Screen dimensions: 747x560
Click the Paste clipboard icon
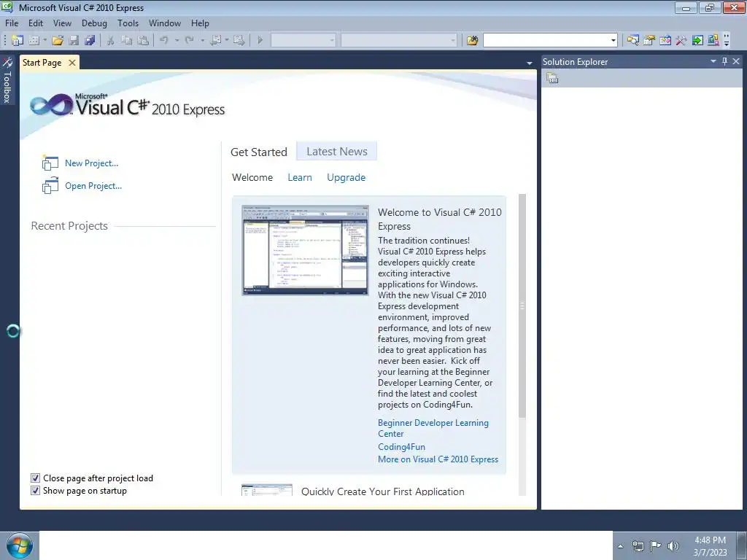143,41
